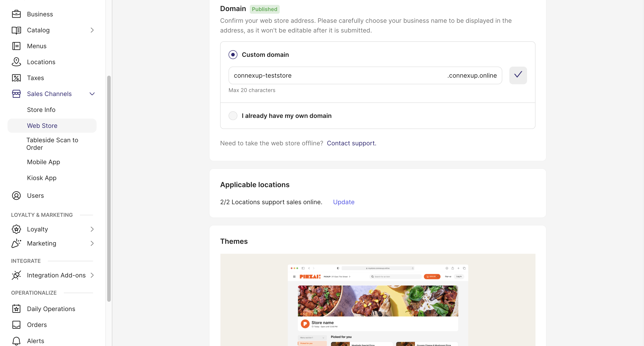Select "I already have my own domain" option

tap(233, 116)
